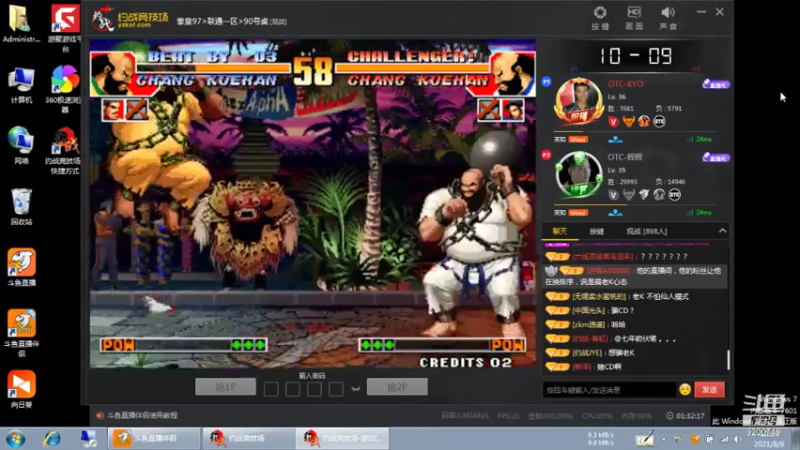The width and height of the screenshot is (800, 450).
Task: Click the red V badge under OTC-KYO
Action: click(613, 121)
